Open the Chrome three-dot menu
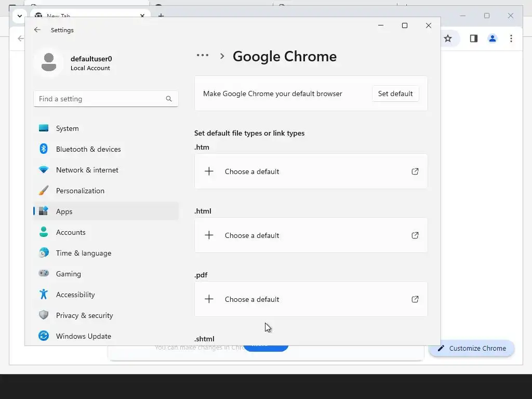This screenshot has width=532, height=399. (x=511, y=38)
